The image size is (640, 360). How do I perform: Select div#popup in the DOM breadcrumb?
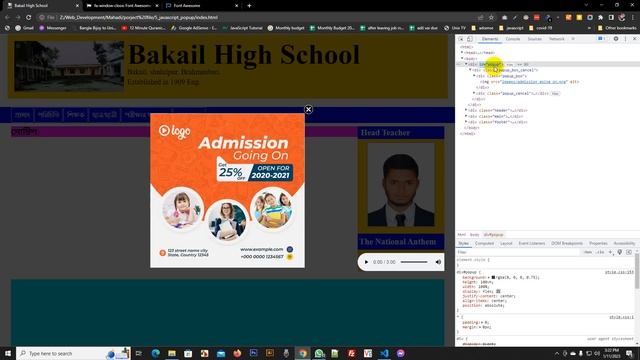click(x=493, y=235)
